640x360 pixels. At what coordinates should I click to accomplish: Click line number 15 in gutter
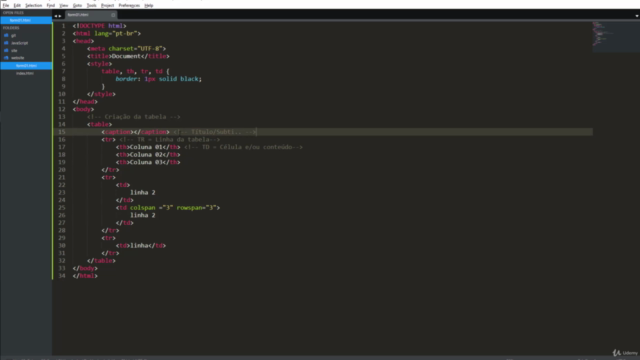(62, 132)
